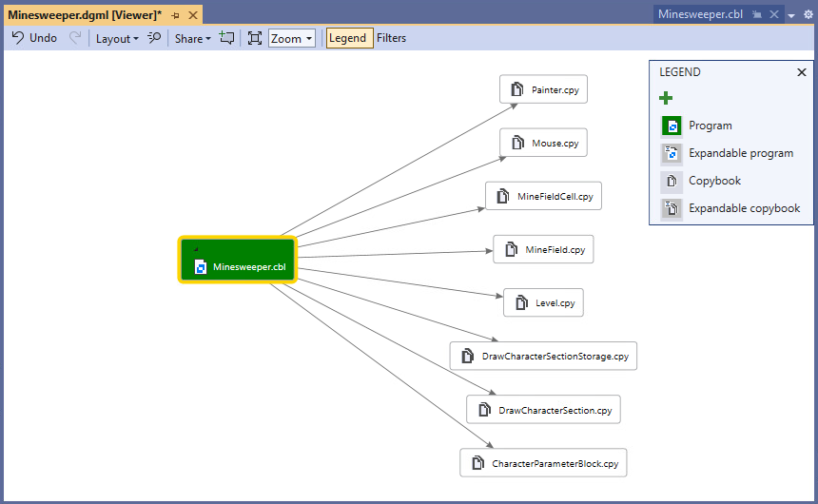Open the Share dropdown menu
Image resolution: width=818 pixels, height=504 pixels.
click(192, 38)
